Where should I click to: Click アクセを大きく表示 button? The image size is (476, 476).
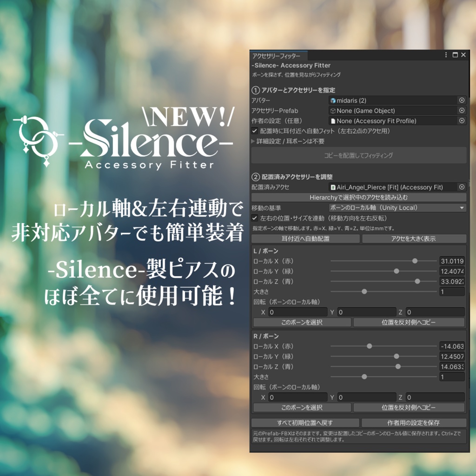[414, 238]
